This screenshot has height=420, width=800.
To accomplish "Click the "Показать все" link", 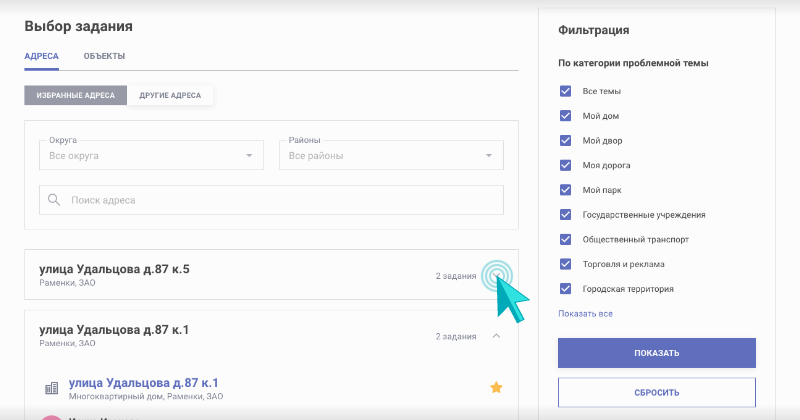I will point(585,314).
